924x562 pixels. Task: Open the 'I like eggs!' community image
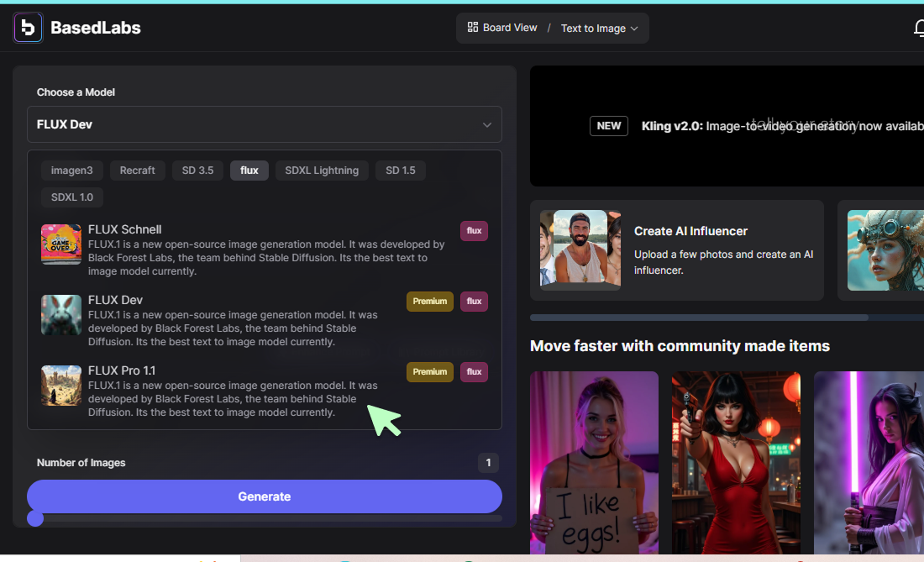coord(594,462)
